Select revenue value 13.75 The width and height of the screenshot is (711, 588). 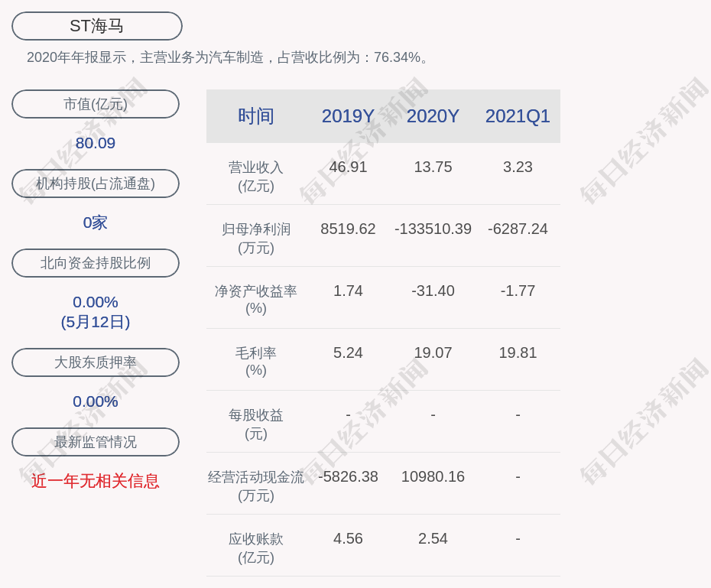point(433,167)
